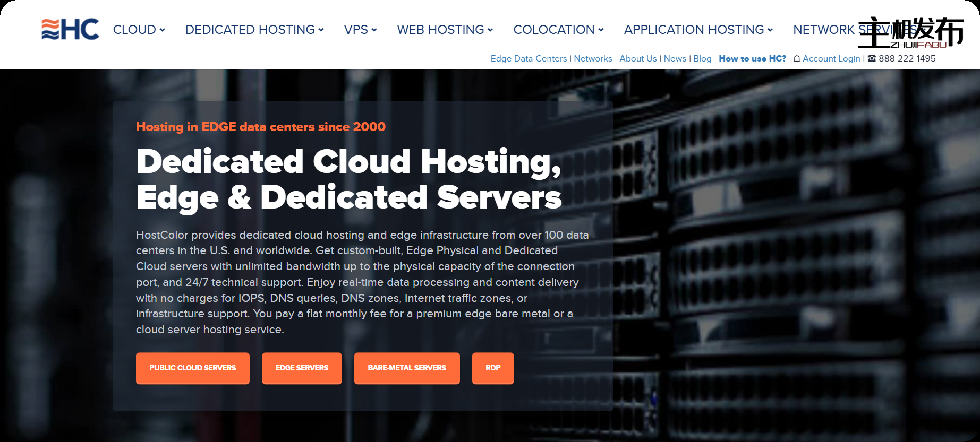Click the ZhujiFabu watermark logo
980x442 pixels.
[x=911, y=32]
